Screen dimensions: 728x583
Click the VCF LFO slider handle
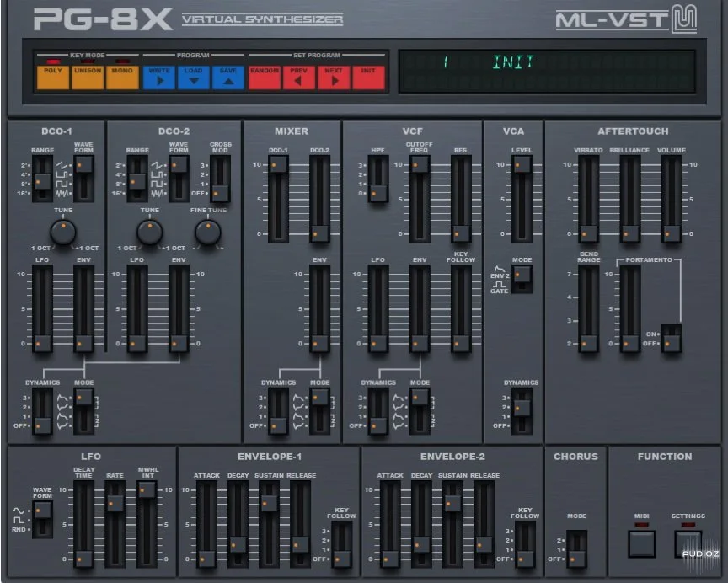378,344
